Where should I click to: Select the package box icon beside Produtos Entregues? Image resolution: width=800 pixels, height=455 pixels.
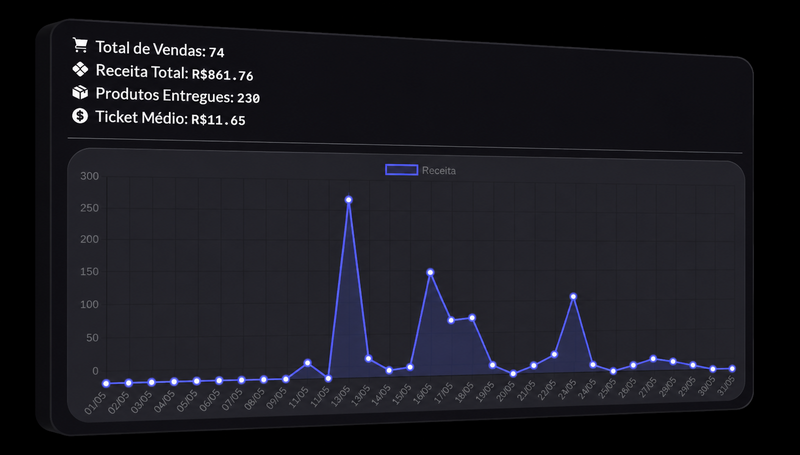tap(80, 92)
